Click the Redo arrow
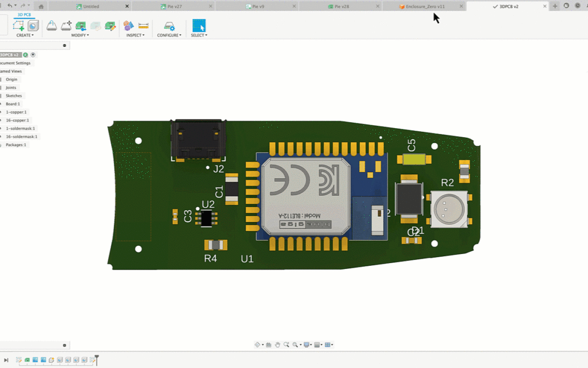The image size is (588, 368). (23, 5)
